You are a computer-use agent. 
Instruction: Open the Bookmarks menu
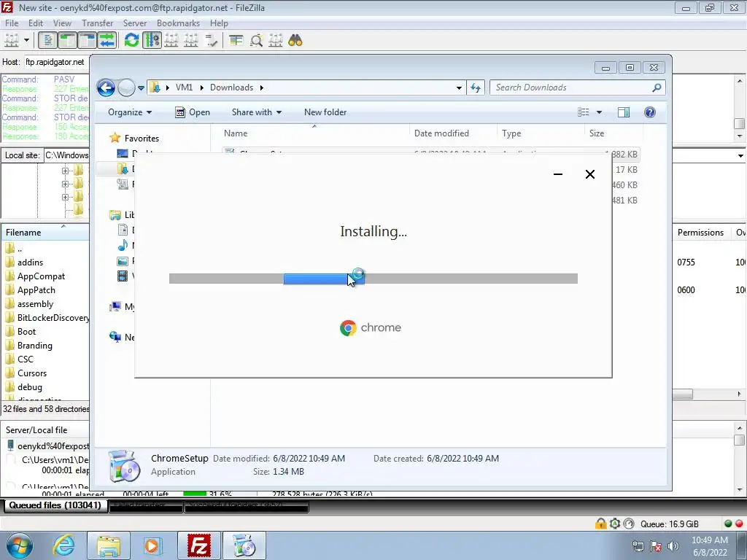click(178, 23)
